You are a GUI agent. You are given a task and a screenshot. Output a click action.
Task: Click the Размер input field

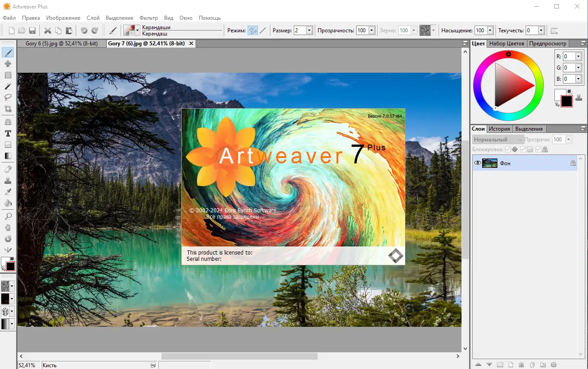coord(300,31)
